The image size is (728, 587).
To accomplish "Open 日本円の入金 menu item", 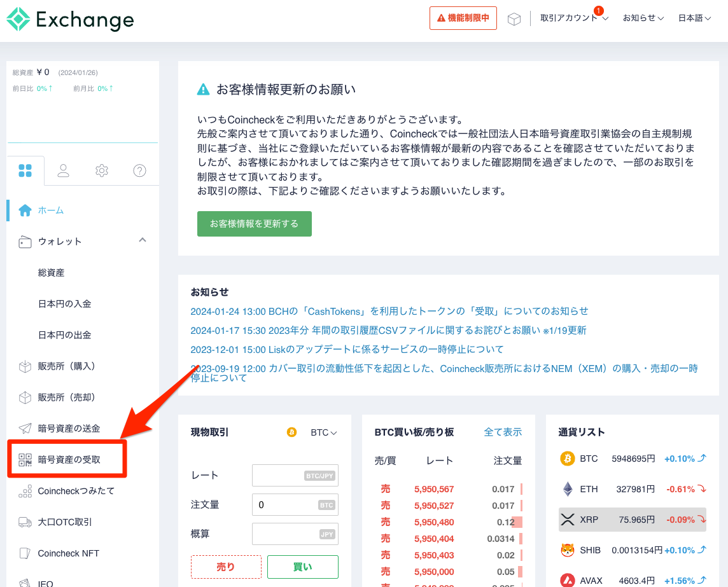I will point(64,304).
